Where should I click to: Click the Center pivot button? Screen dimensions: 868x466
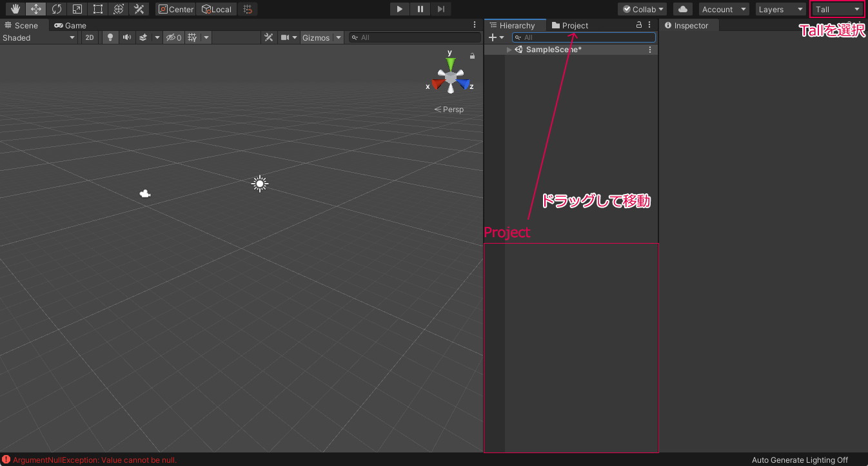click(175, 9)
